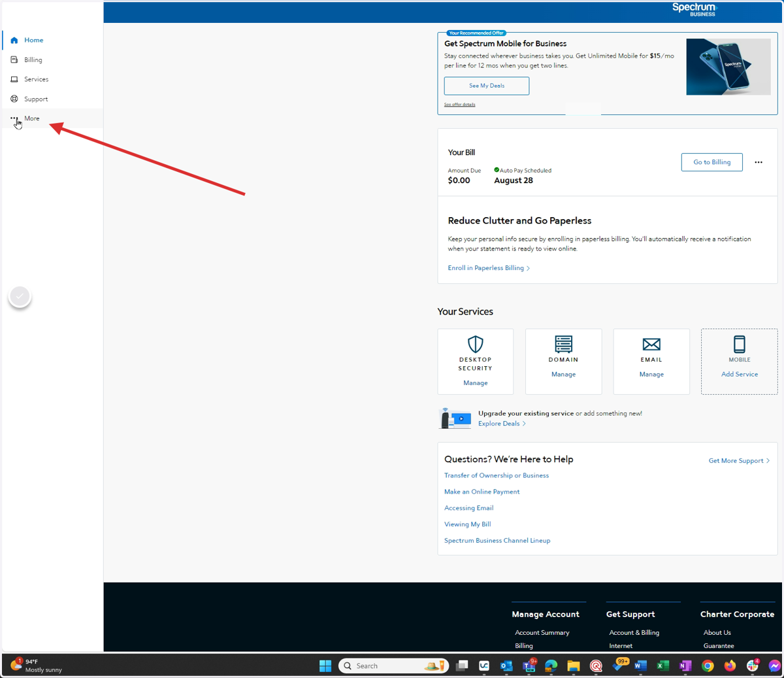Screen dimensions: 784x678
Task: Open the Get More Support link
Action: 739,461
